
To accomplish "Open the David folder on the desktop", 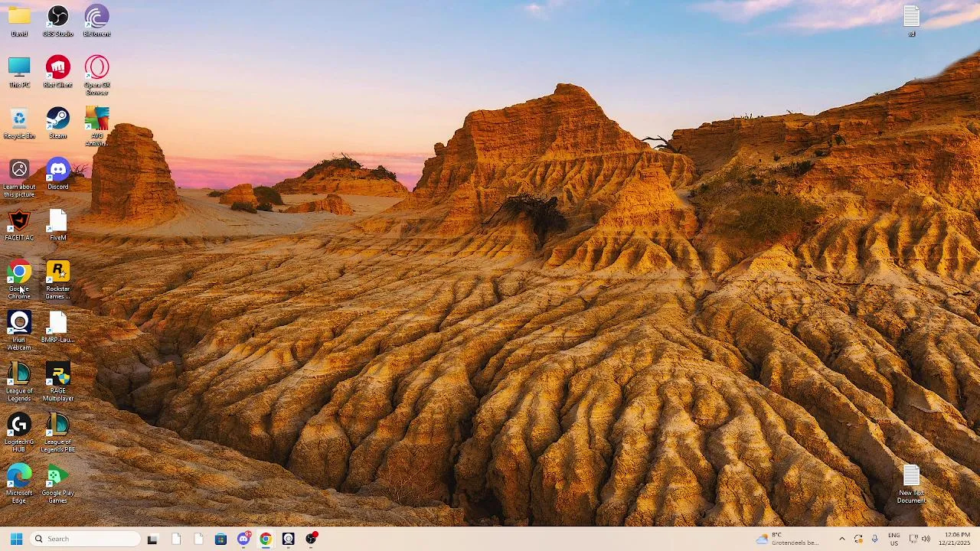I will (19, 21).
